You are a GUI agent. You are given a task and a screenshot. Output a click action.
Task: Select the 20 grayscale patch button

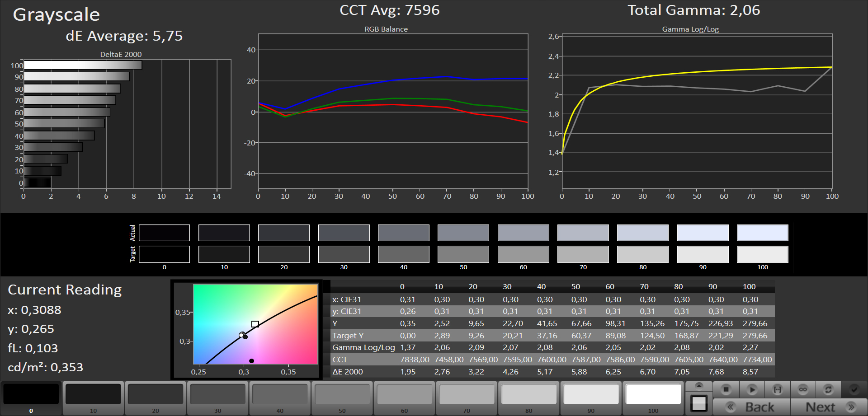pyautogui.click(x=156, y=398)
